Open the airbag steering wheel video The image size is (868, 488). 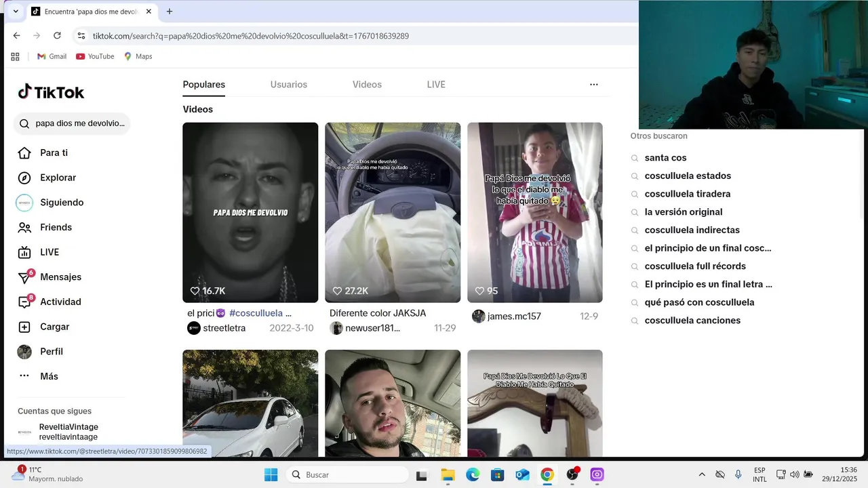[x=393, y=212]
